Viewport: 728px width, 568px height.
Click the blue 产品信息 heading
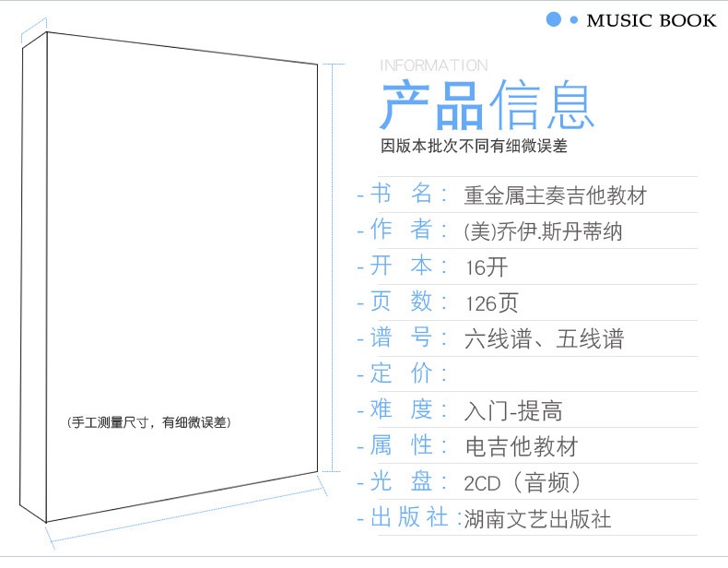(487, 106)
